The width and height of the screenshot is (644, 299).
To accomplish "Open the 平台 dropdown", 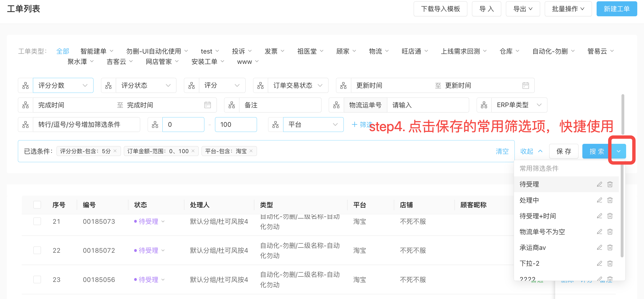I will tap(313, 125).
